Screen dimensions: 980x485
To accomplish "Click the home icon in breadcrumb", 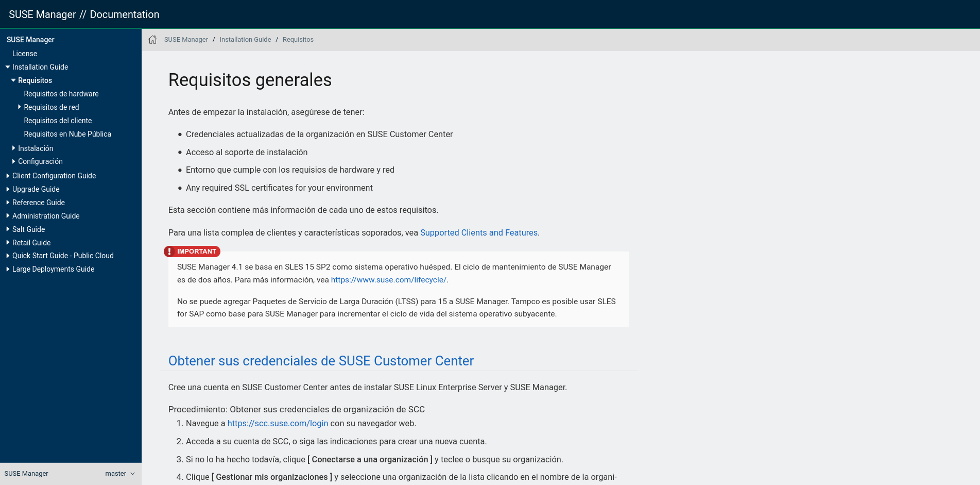I will (152, 40).
